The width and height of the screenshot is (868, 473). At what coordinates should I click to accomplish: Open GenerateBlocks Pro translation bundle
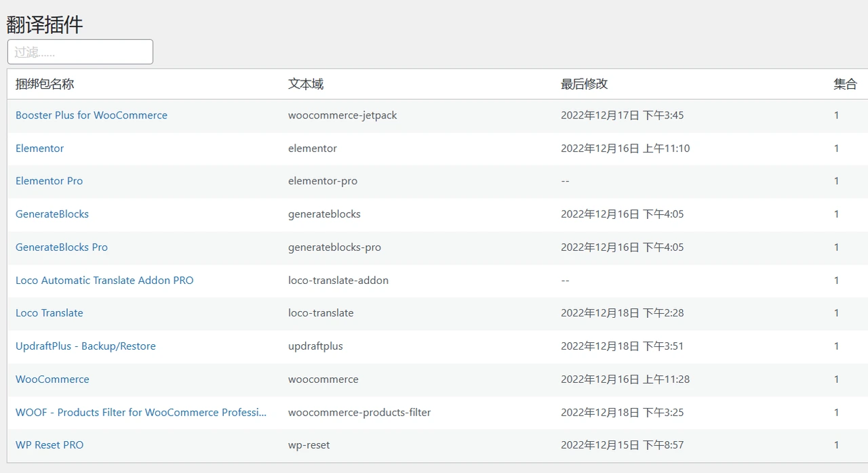pyautogui.click(x=62, y=247)
